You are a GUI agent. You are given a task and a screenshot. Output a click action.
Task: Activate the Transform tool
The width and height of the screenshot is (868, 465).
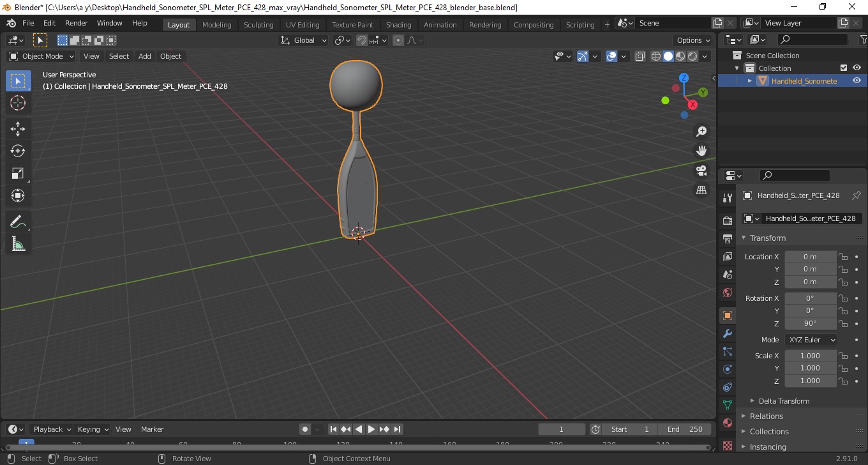pyautogui.click(x=18, y=195)
